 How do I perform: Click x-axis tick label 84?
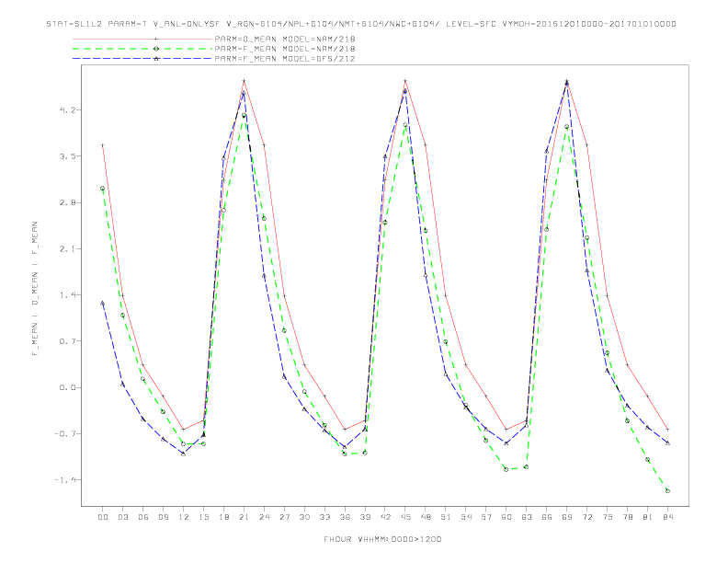pyautogui.click(x=668, y=517)
